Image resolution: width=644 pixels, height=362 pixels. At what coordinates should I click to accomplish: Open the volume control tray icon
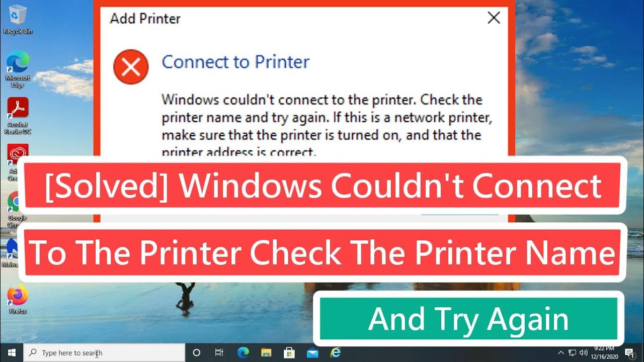point(584,352)
